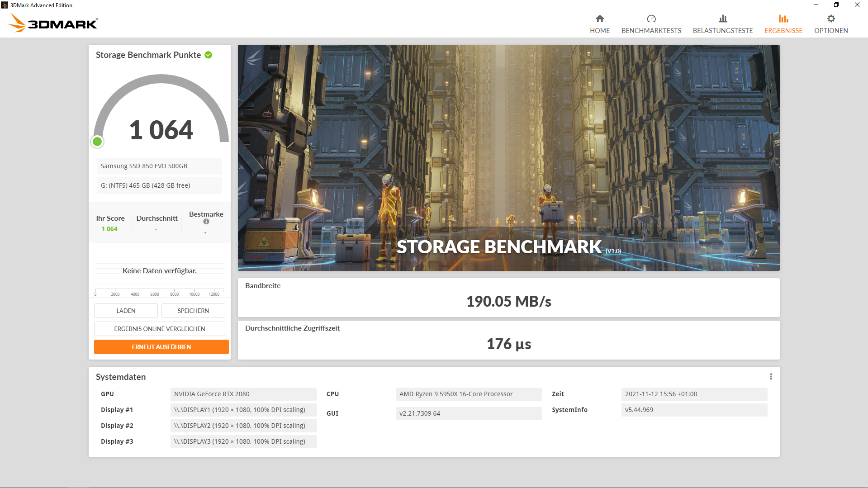The width and height of the screenshot is (868, 488).
Task: Restore down the 3DMark window
Action: (x=836, y=5)
